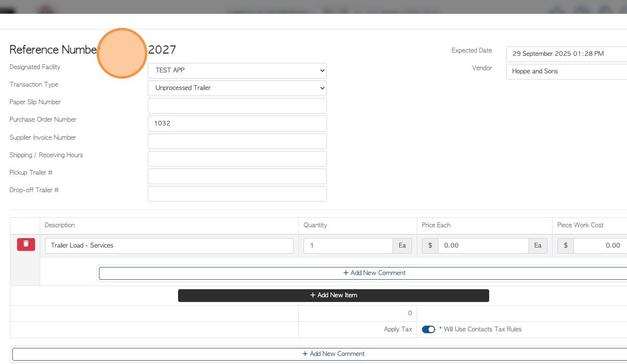
Task: Click the Add New Item button
Action: 333,295
